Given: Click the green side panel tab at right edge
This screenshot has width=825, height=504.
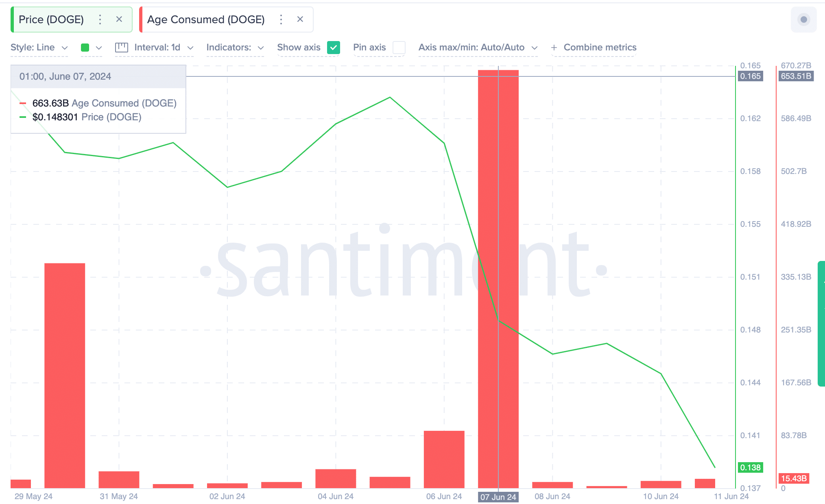Looking at the screenshot, I should tap(821, 324).
